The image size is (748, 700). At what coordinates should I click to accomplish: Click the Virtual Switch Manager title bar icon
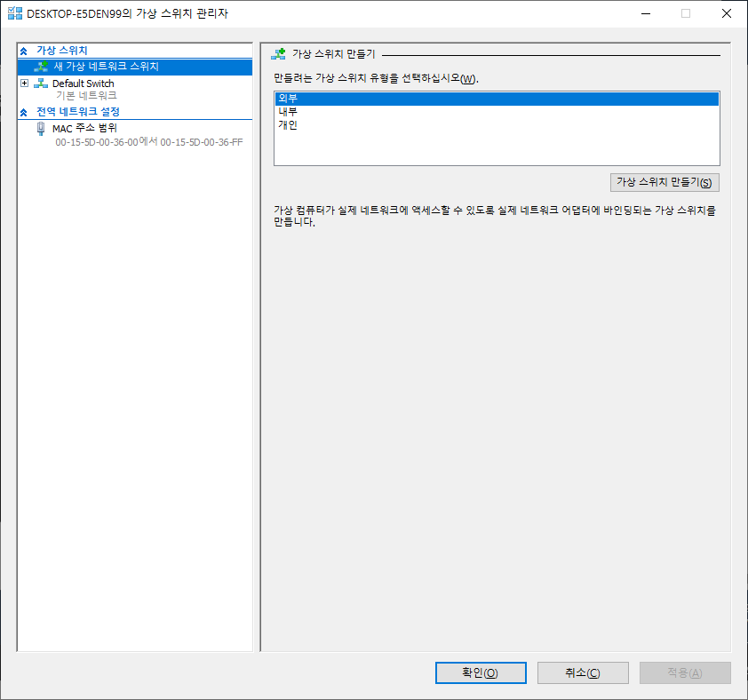point(15,13)
